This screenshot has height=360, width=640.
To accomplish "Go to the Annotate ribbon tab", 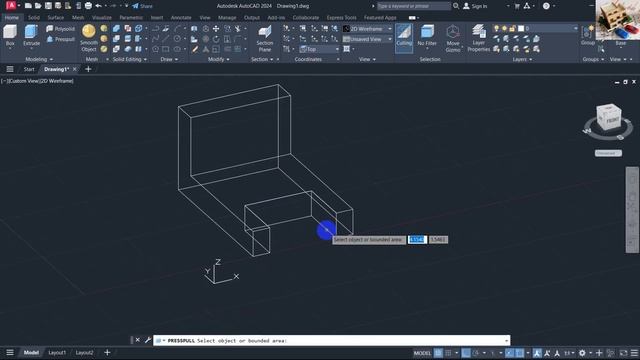I will pos(181,18).
